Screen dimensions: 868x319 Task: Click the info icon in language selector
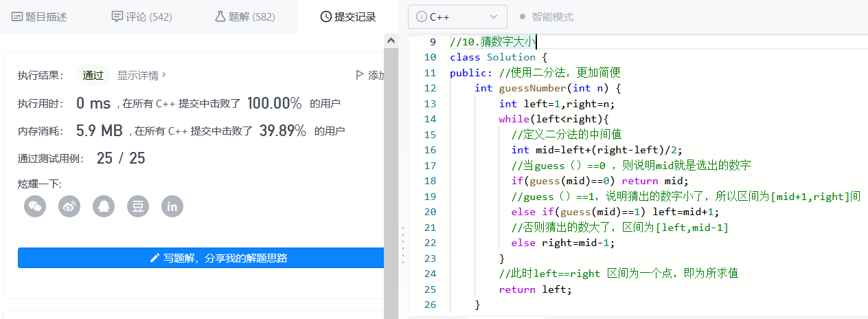(x=421, y=16)
